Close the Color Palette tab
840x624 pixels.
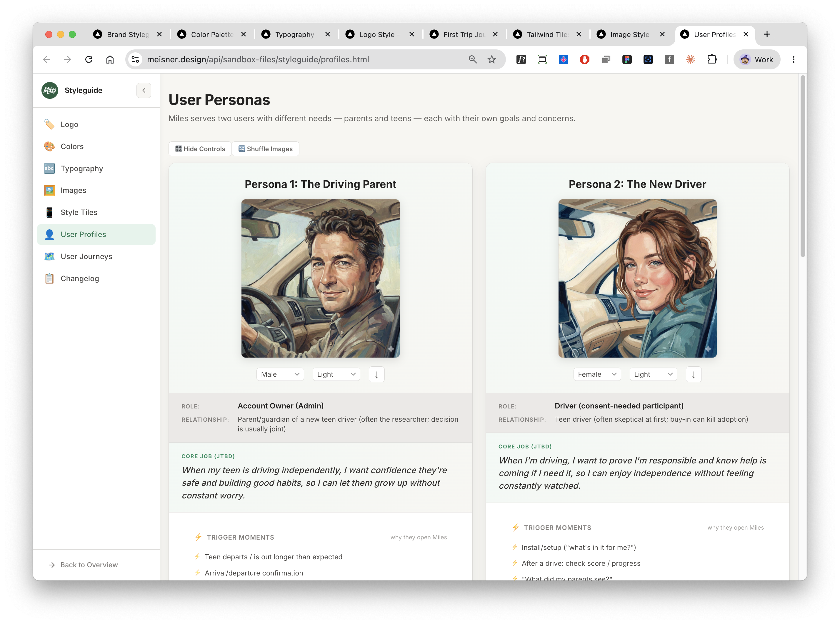244,34
